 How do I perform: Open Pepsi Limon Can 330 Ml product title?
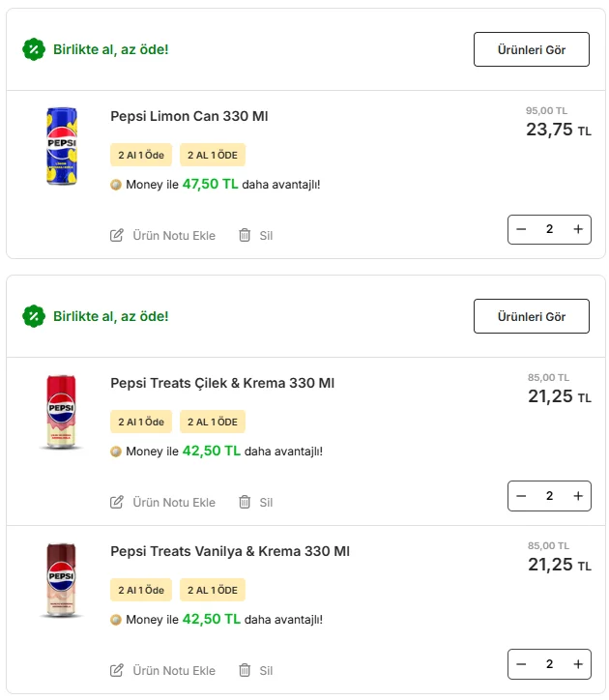tap(189, 116)
